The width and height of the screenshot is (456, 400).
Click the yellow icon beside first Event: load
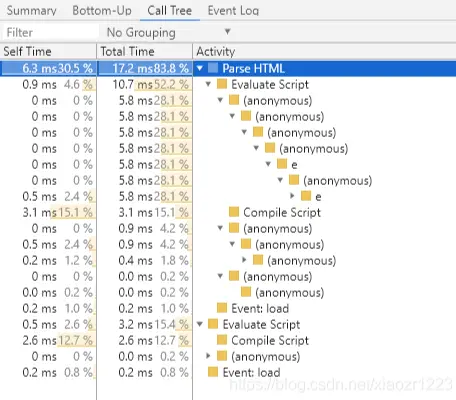(x=222, y=308)
